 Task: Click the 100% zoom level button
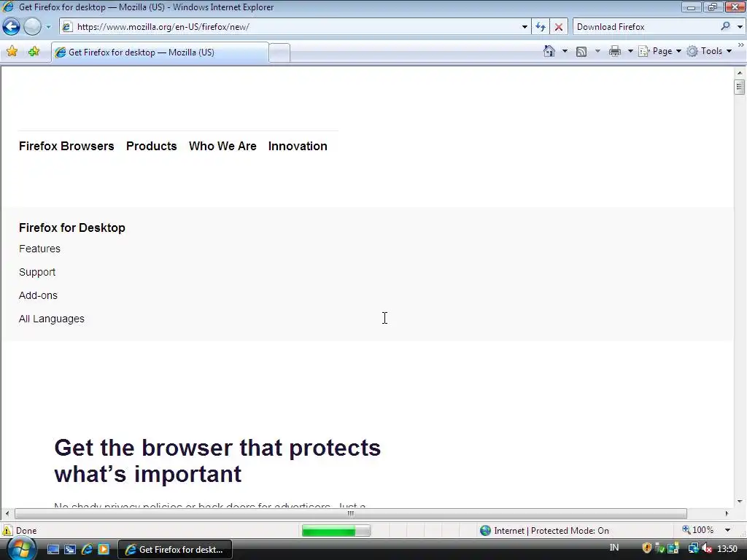[698, 530]
